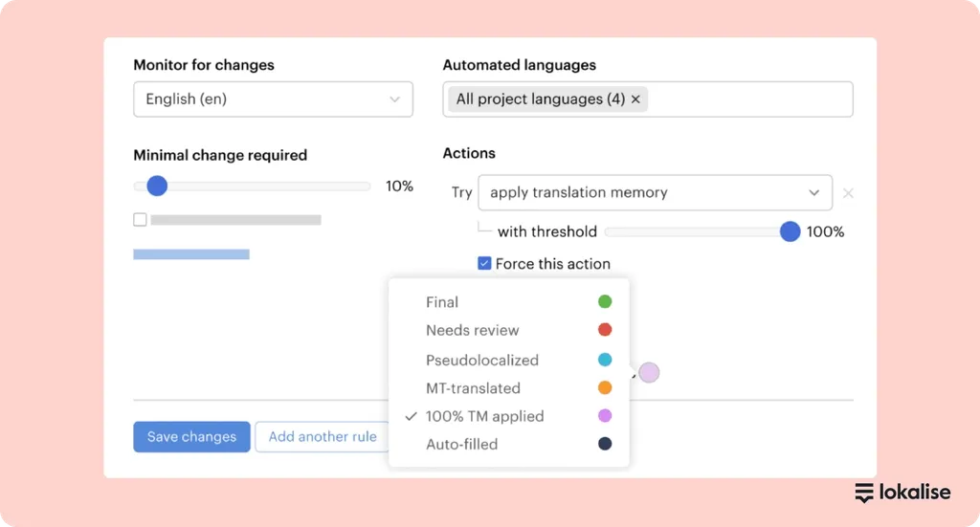Expand the apply translation memory dropdown

[655, 192]
